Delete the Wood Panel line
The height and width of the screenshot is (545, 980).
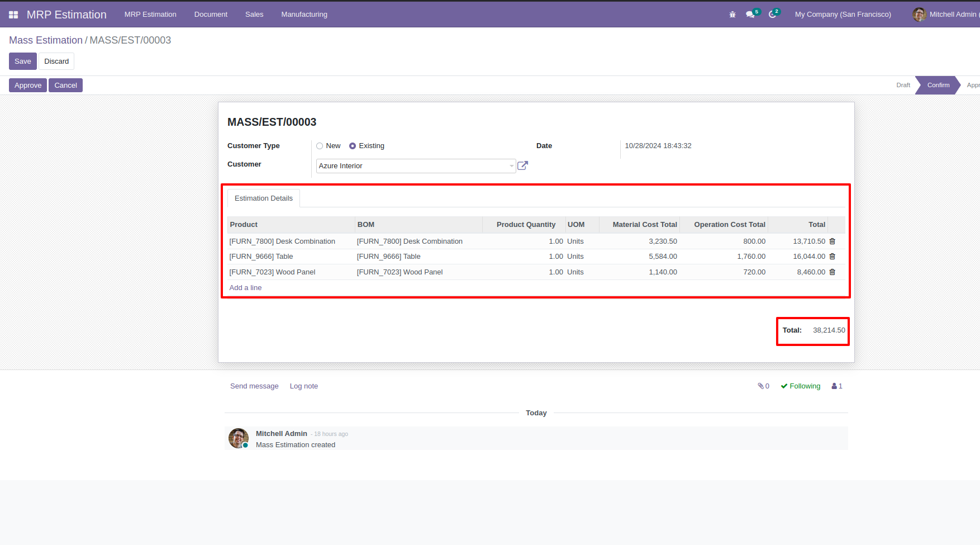(x=832, y=272)
